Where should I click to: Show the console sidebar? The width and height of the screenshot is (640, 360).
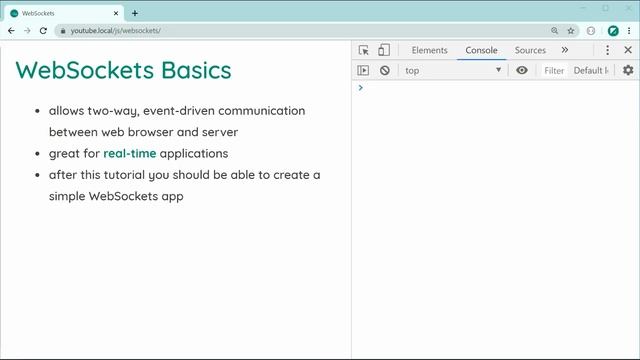click(363, 71)
